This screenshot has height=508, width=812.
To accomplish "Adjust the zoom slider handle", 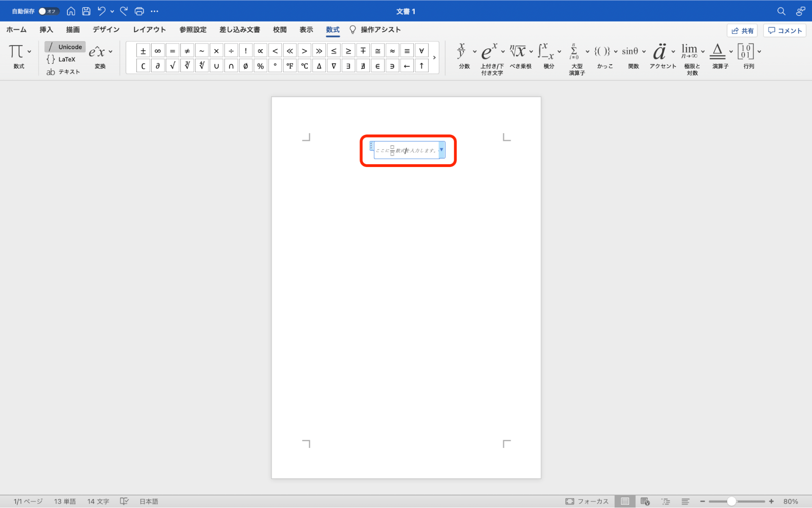I will [x=731, y=501].
